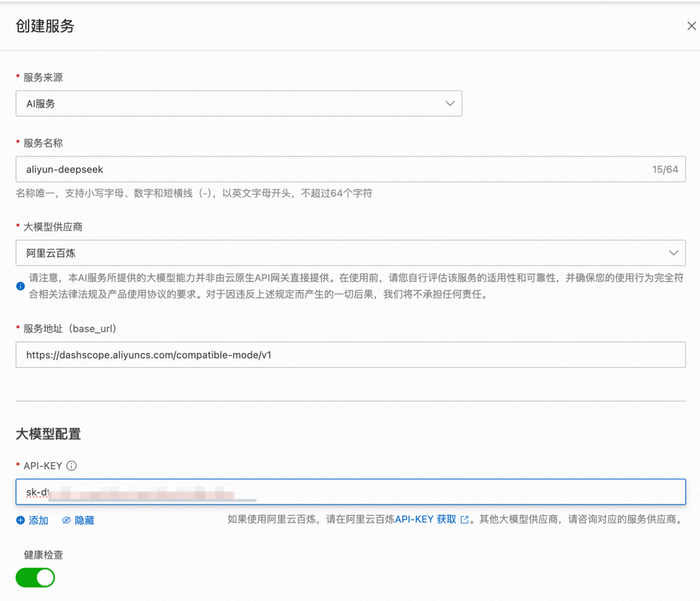Expand the 大模型供应商 dropdown arrow
The width and height of the screenshot is (700, 601).
pyautogui.click(x=673, y=253)
